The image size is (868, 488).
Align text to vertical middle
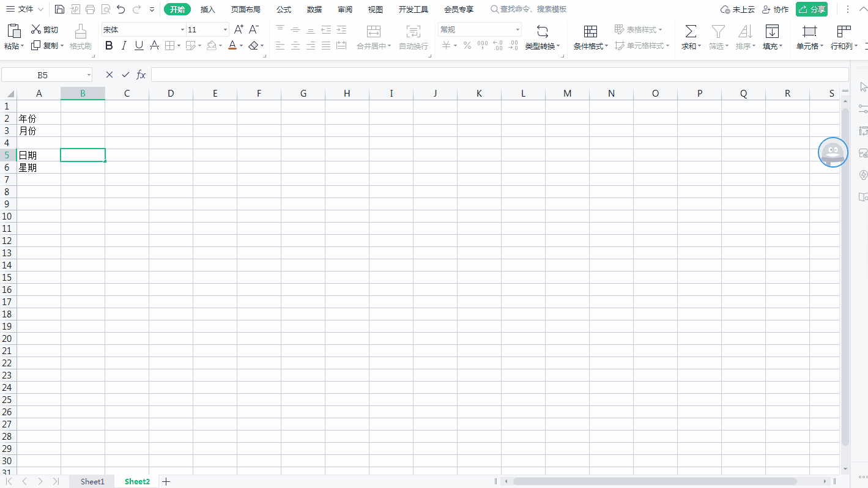point(295,29)
